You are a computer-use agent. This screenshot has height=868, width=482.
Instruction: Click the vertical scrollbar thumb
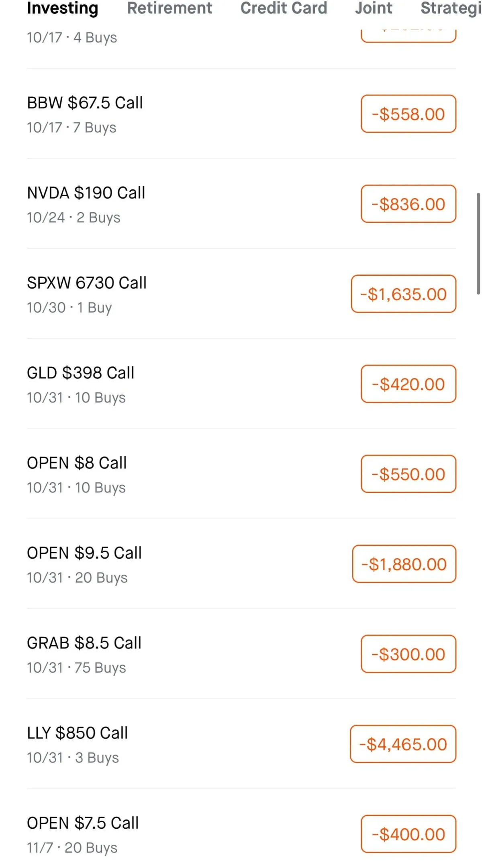(x=478, y=244)
